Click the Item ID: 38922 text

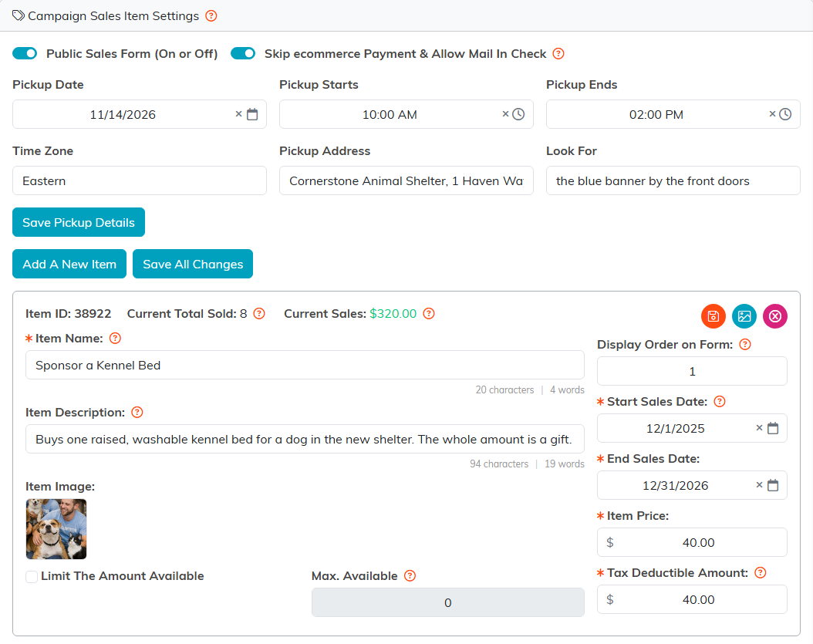(x=69, y=314)
